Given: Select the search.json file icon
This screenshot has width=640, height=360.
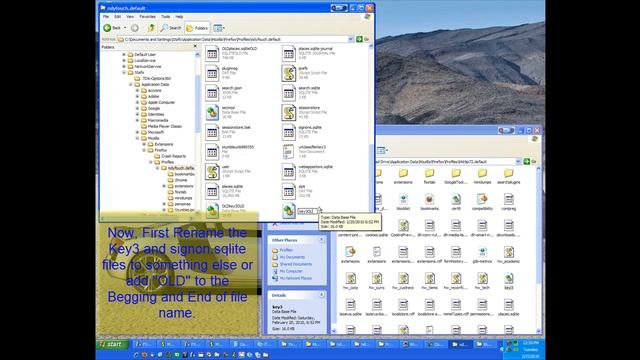Looking at the screenshot, I should click(x=212, y=93).
